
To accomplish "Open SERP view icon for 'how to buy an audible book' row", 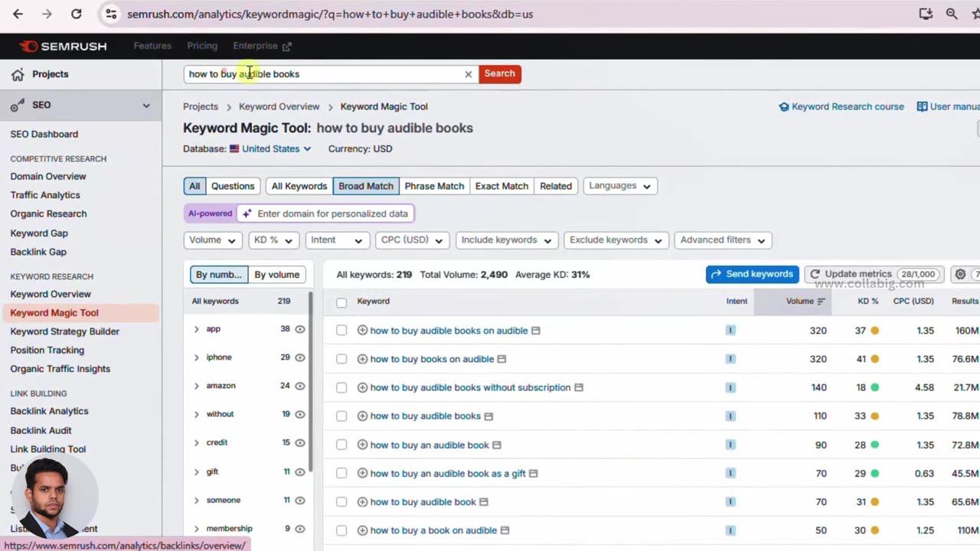I will coord(496,445).
